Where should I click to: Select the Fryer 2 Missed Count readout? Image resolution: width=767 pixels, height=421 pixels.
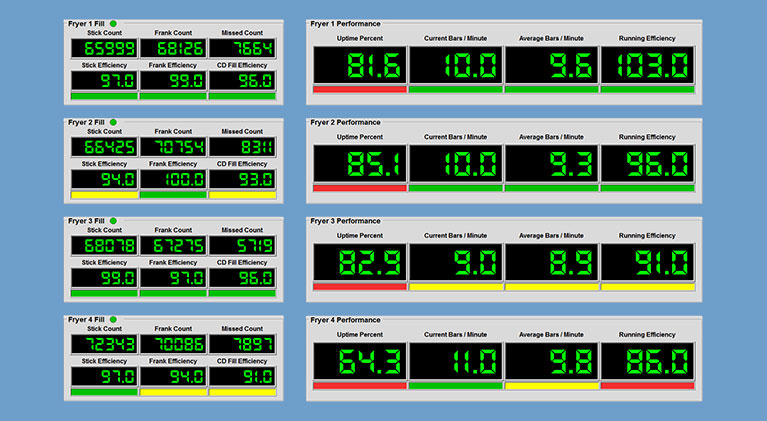coord(242,148)
